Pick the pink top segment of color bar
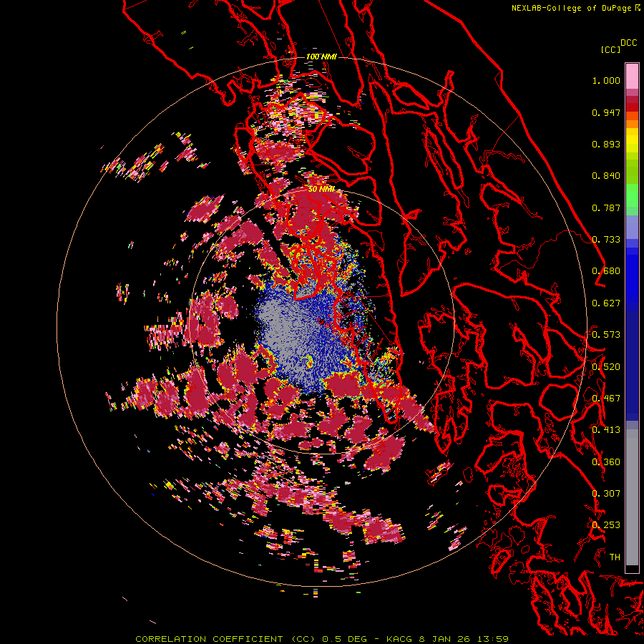644x644 pixels. [632, 76]
